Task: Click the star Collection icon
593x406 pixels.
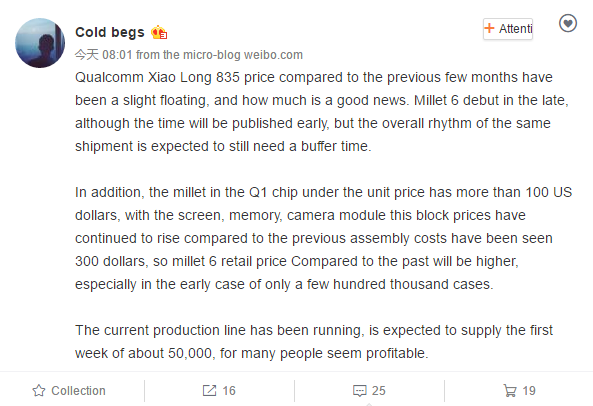Action: (39, 391)
